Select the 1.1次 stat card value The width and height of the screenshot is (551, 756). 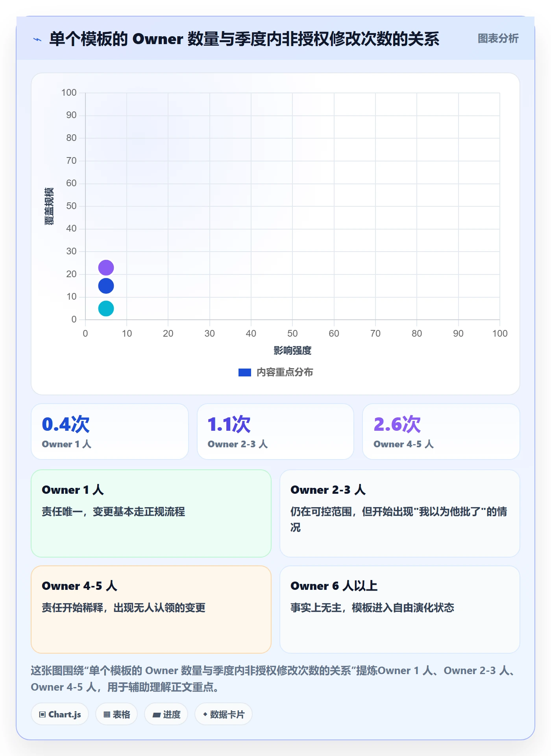(229, 424)
